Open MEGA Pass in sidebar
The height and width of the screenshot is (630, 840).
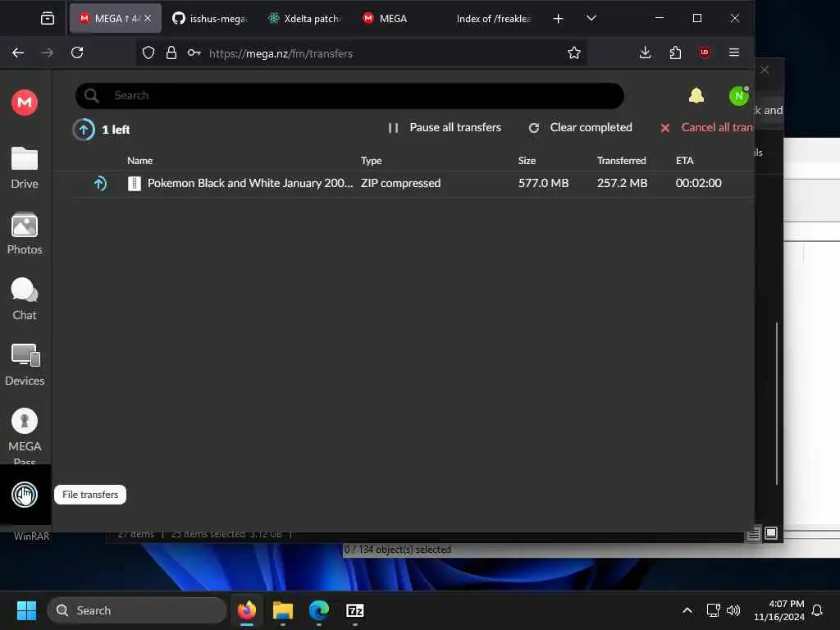(25, 436)
